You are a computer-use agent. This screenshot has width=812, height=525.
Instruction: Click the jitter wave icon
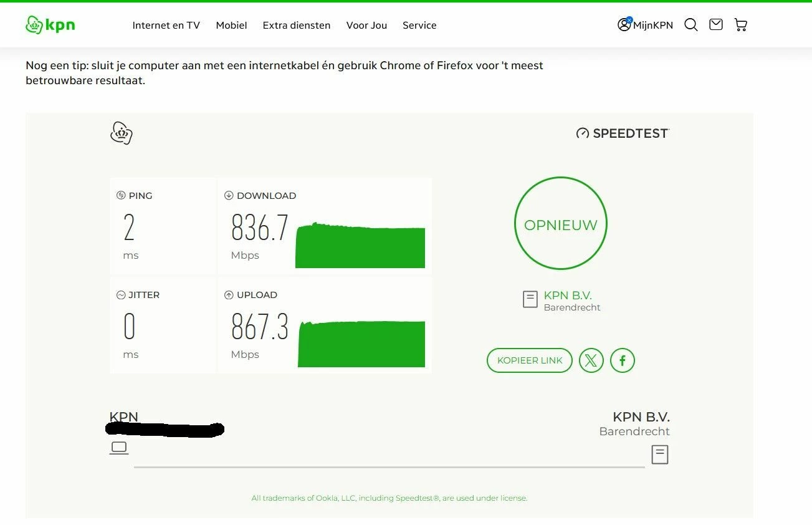coord(121,295)
